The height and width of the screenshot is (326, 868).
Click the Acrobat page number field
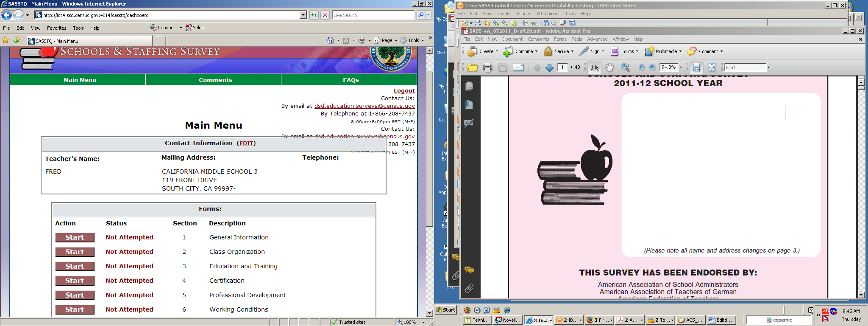562,67
